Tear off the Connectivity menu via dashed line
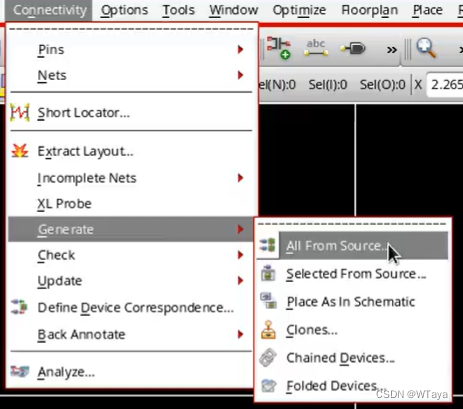 [x=131, y=29]
